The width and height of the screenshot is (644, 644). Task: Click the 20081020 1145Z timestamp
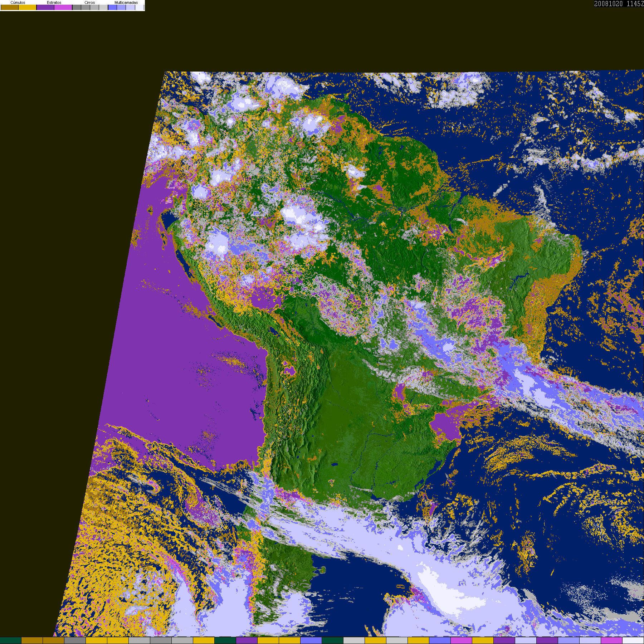point(619,4)
